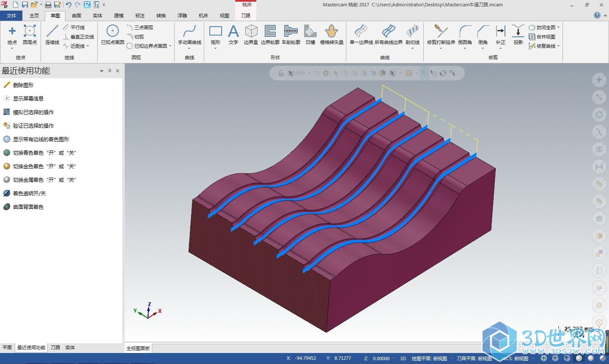
Task: Select the 已知点画圆 circle tool
Action: point(112,34)
